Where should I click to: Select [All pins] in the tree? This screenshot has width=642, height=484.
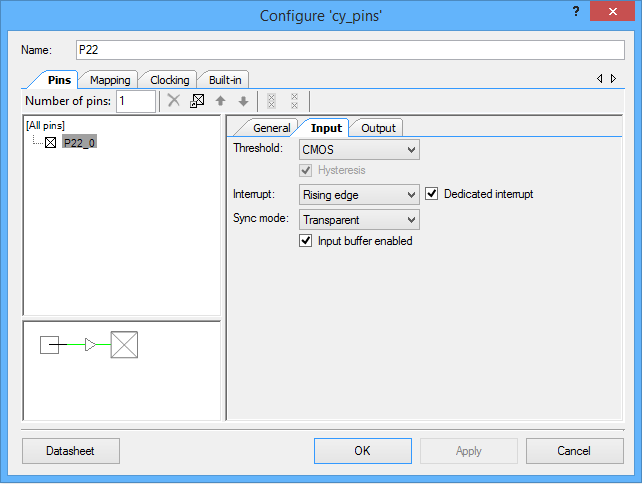(45, 125)
